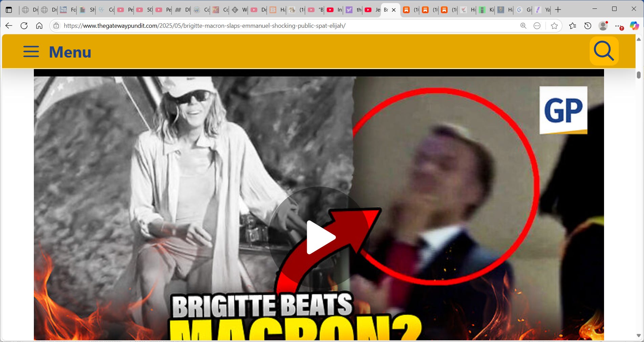Click the page scrollbar up arrow
644x342 pixels.
point(639,39)
